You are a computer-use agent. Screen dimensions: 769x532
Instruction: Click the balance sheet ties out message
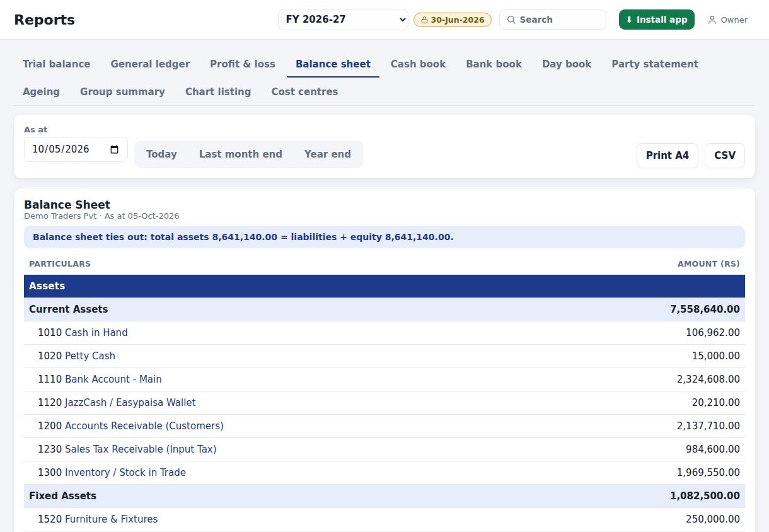pos(384,237)
